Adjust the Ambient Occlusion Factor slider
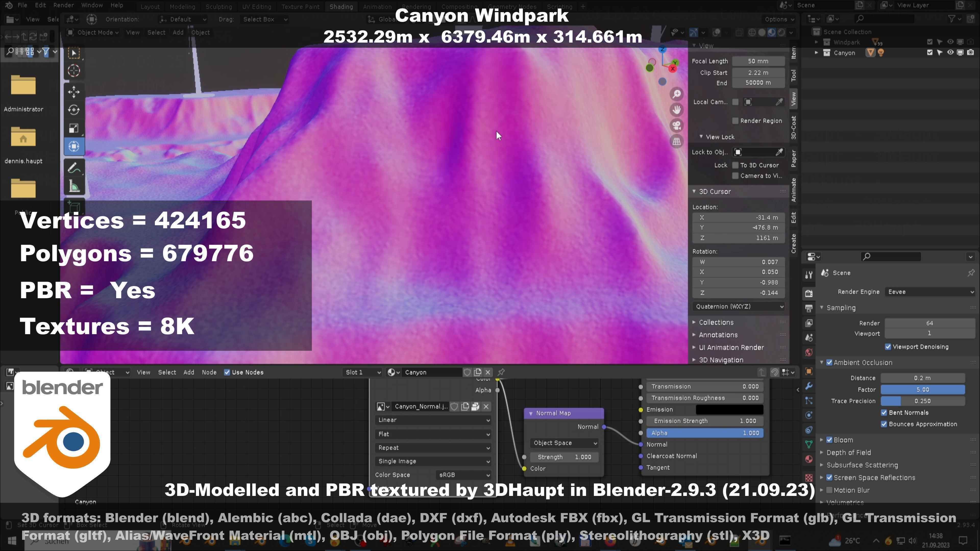Image resolution: width=980 pixels, height=551 pixels. point(923,389)
